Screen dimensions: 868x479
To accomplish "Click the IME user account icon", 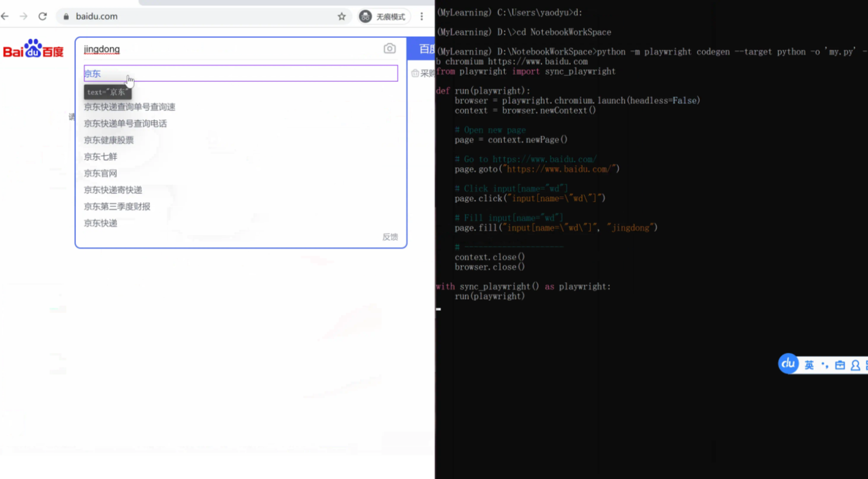I will (855, 365).
